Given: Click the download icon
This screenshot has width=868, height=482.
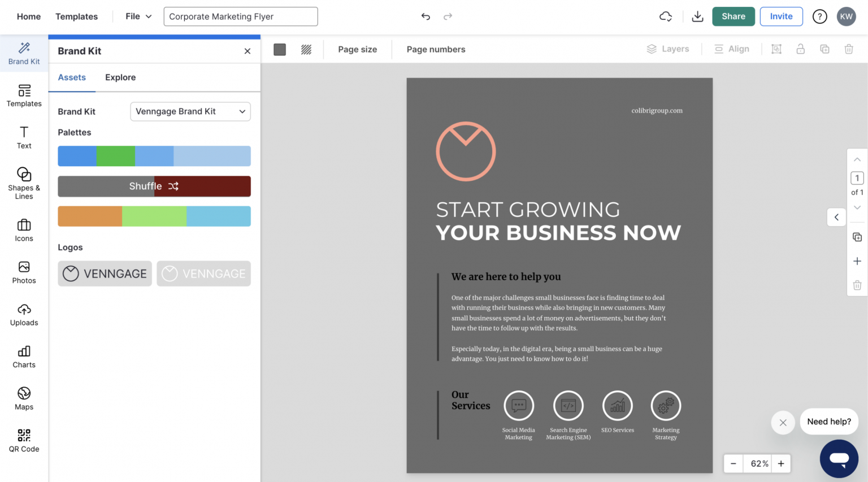Looking at the screenshot, I should (697, 16).
